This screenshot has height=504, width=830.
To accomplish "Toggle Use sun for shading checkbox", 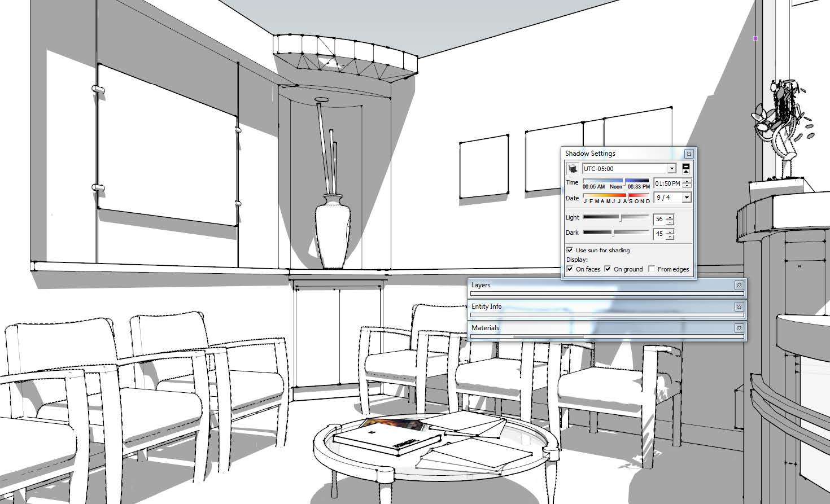I will coord(570,250).
